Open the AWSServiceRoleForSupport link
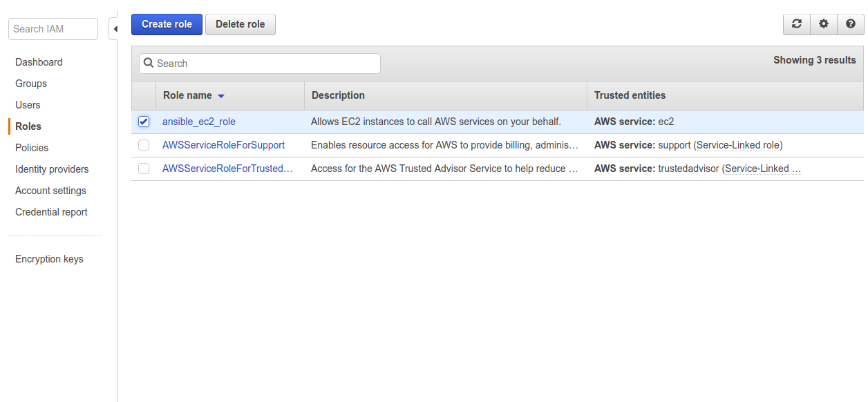This screenshot has height=402, width=868. (x=223, y=145)
